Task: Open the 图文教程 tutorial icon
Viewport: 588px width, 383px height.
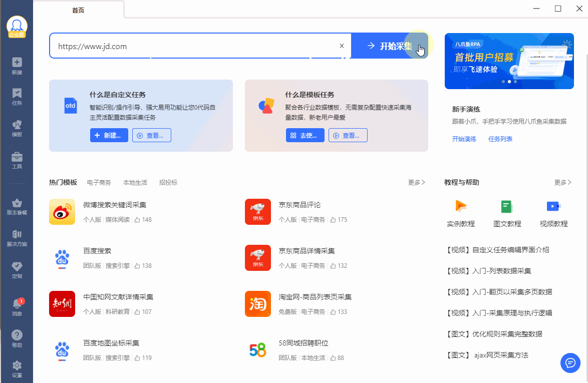Action: click(x=507, y=206)
